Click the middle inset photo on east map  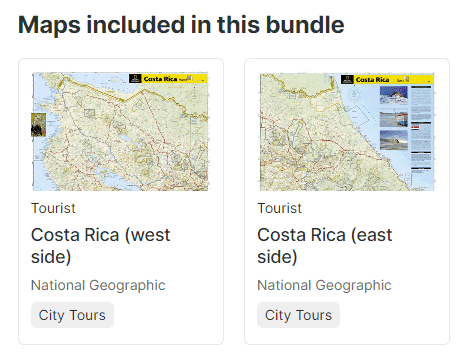[x=394, y=119]
